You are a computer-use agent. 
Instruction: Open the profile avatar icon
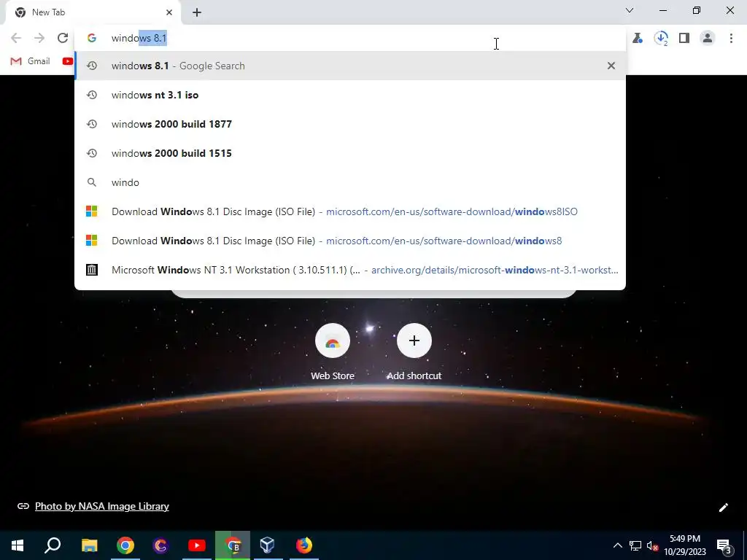coord(708,38)
